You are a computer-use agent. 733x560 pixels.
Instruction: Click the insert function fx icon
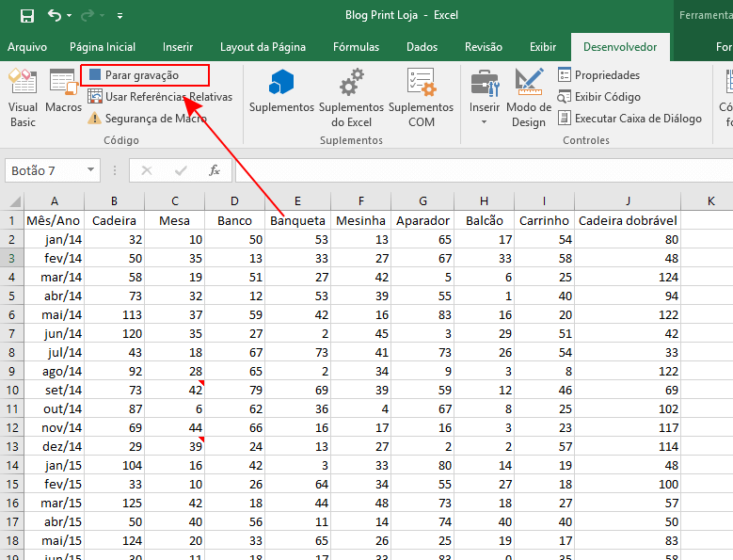pos(215,170)
